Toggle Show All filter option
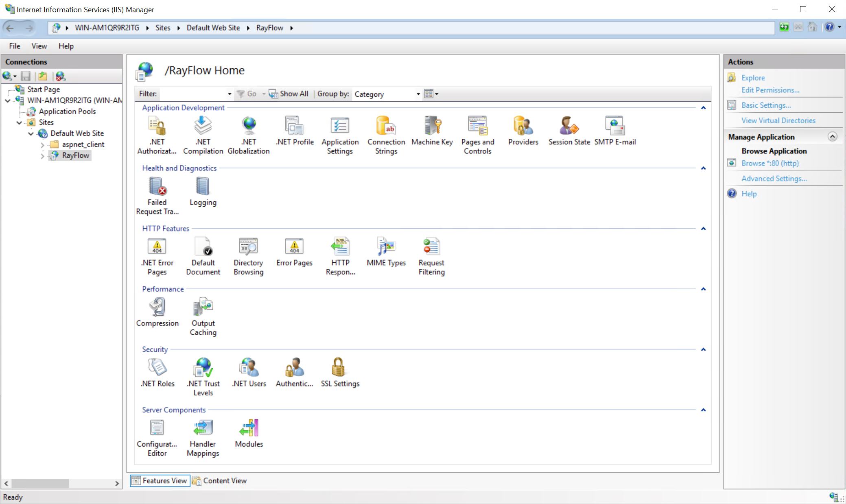 coord(289,94)
